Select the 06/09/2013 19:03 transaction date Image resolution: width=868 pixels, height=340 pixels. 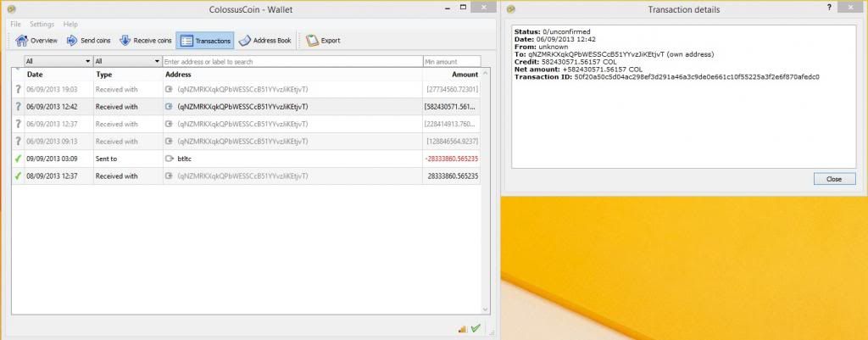point(52,89)
